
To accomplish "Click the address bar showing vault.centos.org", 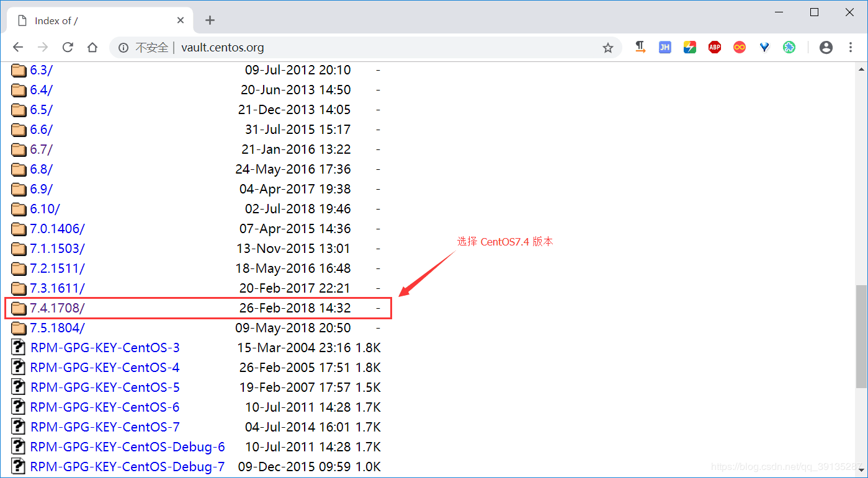I will click(366, 48).
